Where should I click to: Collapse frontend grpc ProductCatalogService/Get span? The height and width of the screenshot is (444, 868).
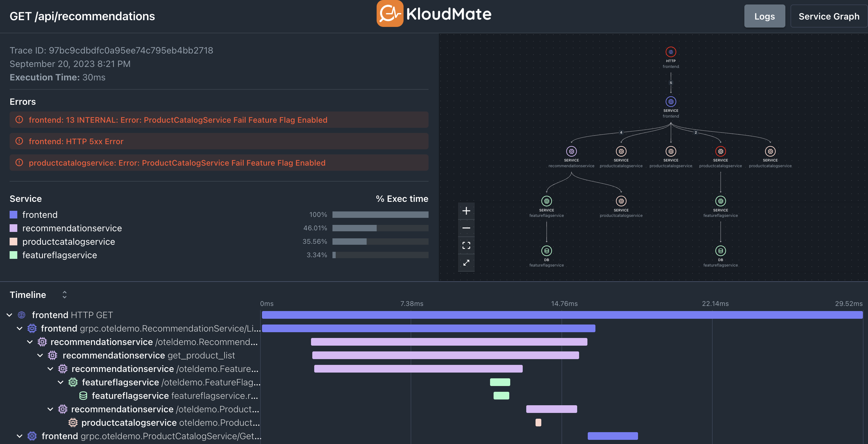20,436
